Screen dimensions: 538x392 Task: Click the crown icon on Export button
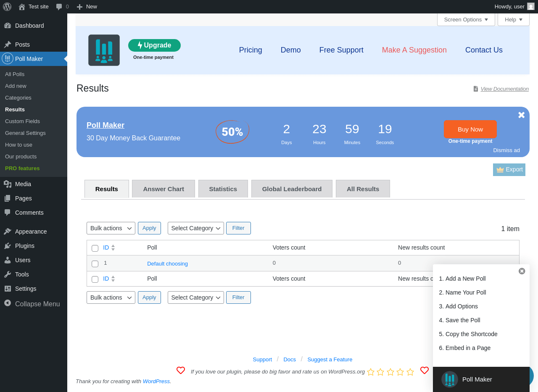500,170
